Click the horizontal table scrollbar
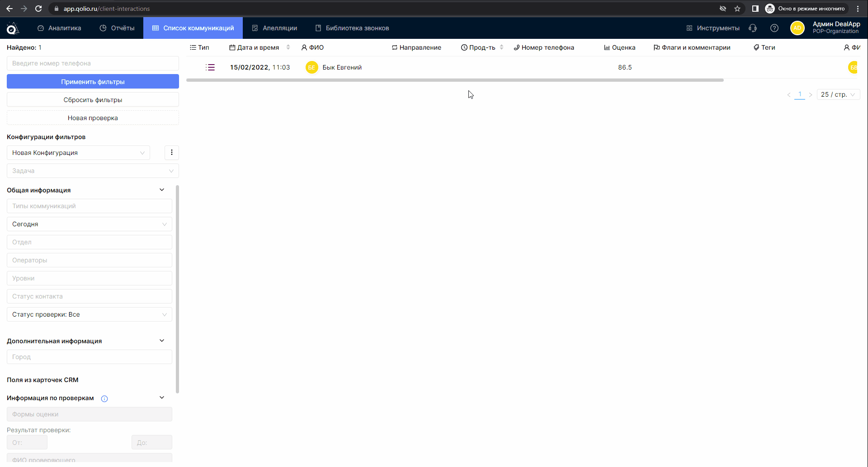 click(454, 80)
